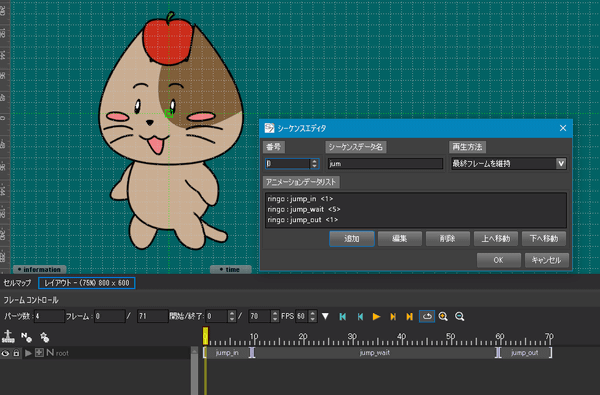Select the ringo : jump_wait list entry
Viewport: 600px width, 395px height.
pos(304,209)
